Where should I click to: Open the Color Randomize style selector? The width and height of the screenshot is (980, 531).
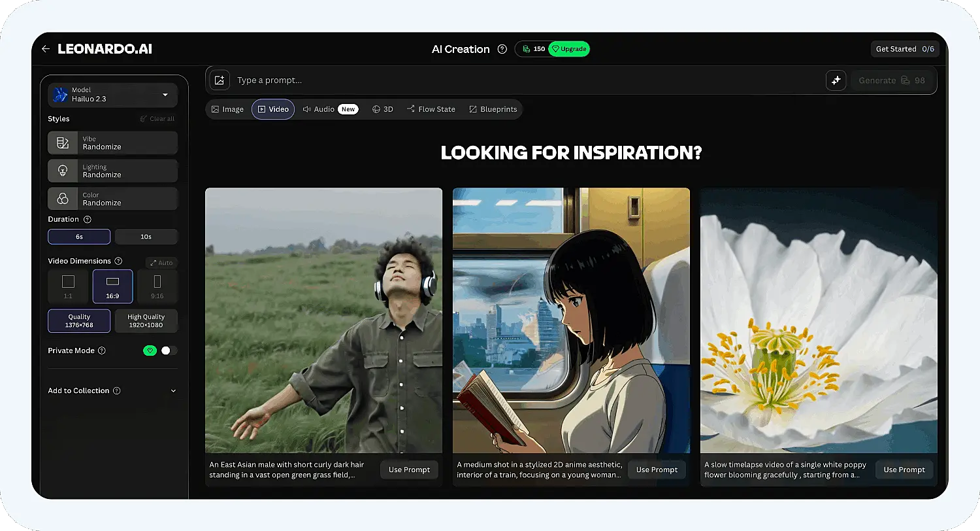pyautogui.click(x=112, y=199)
